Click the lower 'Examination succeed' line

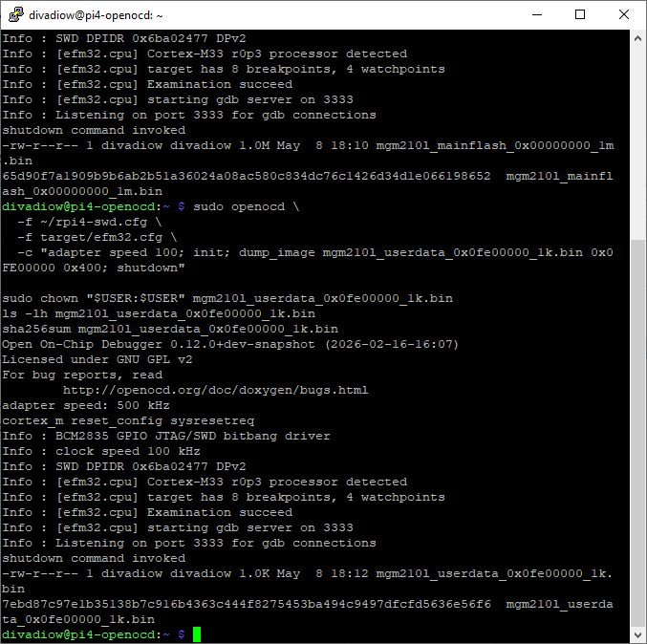point(147,512)
